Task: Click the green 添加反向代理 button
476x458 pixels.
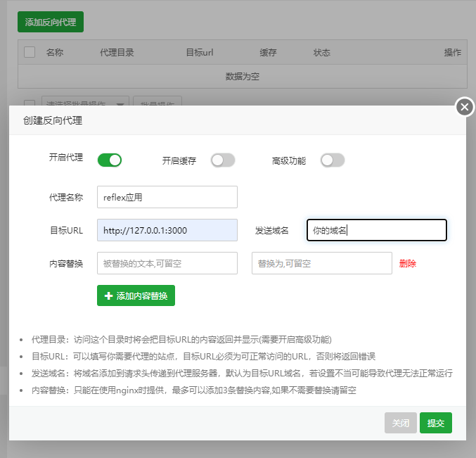Action: pos(51,22)
